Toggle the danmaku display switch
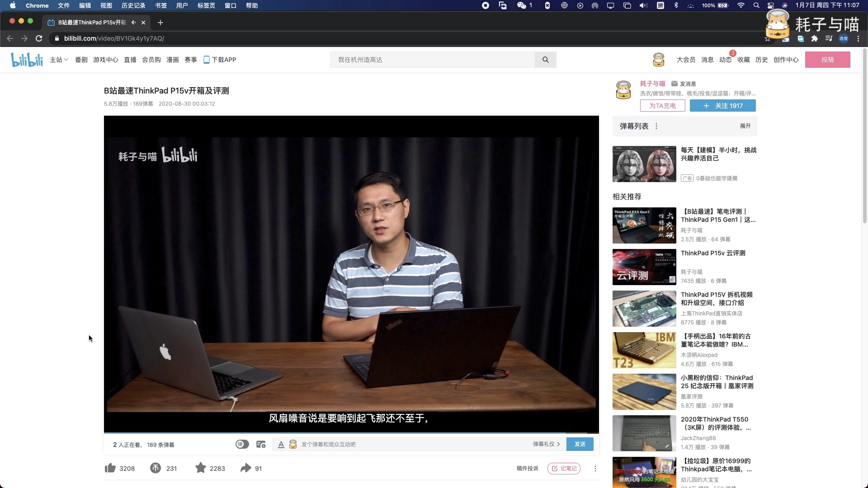Image resolution: width=868 pixels, height=488 pixels. 242,444
